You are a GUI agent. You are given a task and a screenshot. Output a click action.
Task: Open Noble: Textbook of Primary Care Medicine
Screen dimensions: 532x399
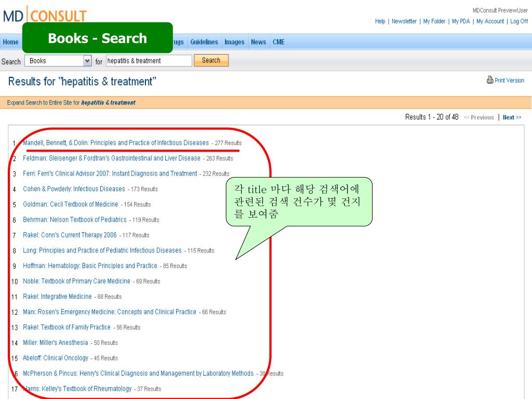tap(77, 281)
